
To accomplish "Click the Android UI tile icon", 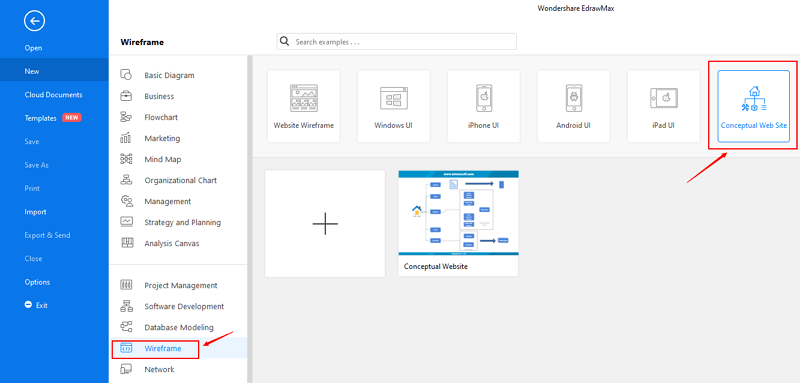I will click(573, 98).
